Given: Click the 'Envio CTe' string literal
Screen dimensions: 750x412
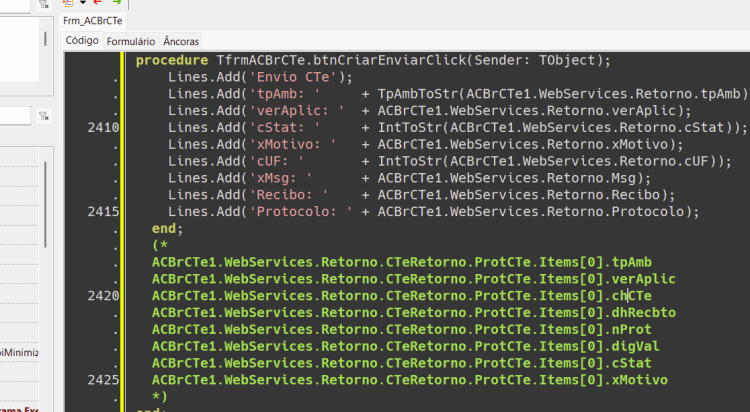Looking at the screenshot, I should pyautogui.click(x=293, y=77).
